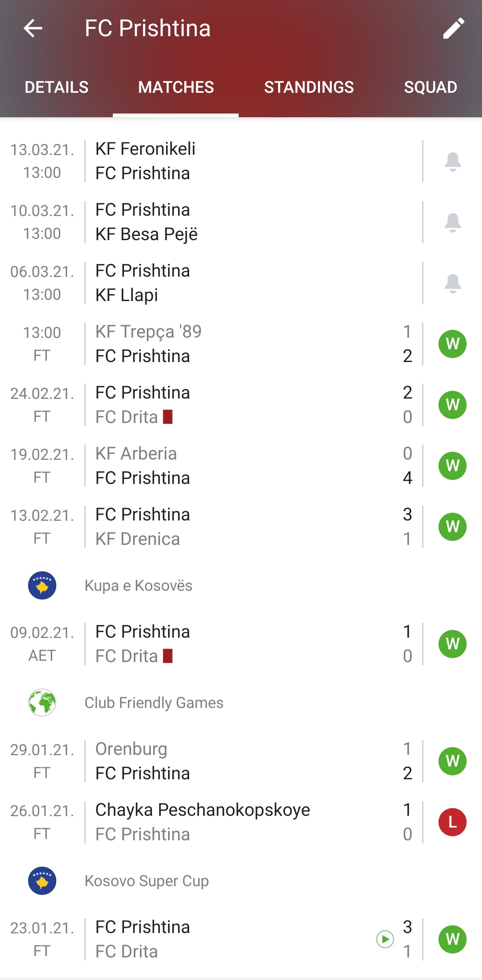Open the Orenburg vs FC Prishtina match
The image size is (482, 980).
point(243,761)
